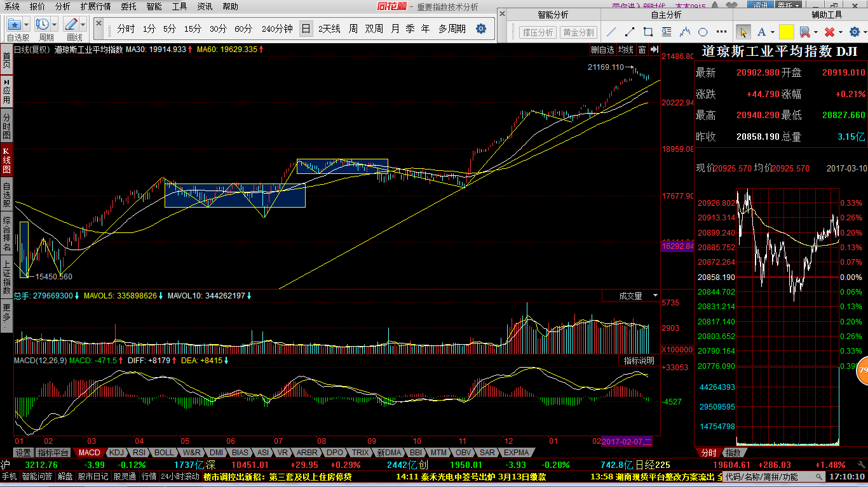This screenshot has width=868, height=487.
Task: Switch chart to 2天线 period
Action: click(x=329, y=29)
